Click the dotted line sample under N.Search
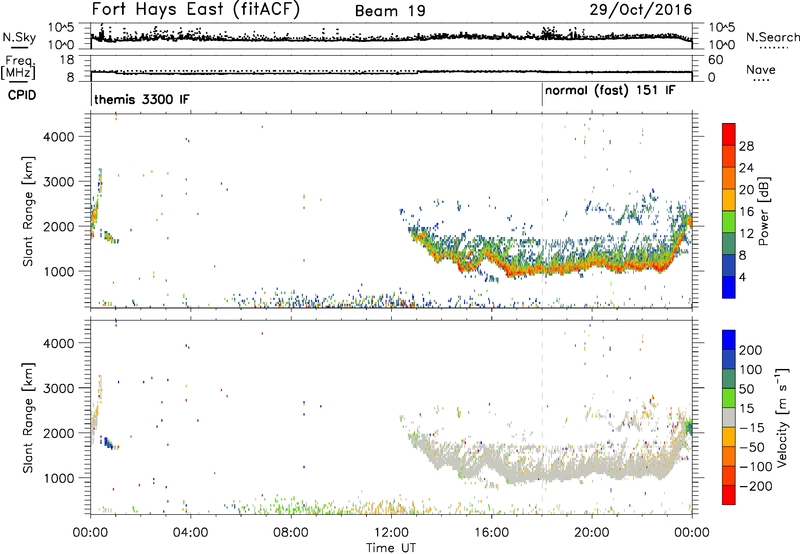Screen dimensions: 800x554 pos(774,47)
